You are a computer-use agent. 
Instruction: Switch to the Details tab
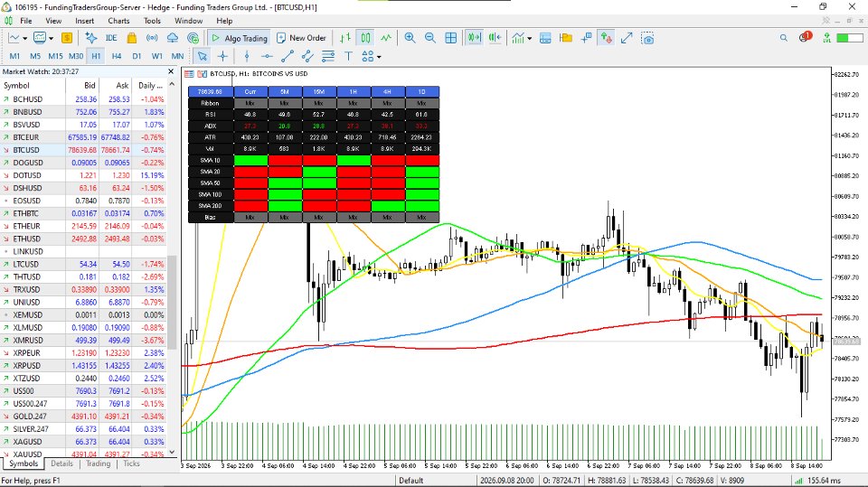62,464
